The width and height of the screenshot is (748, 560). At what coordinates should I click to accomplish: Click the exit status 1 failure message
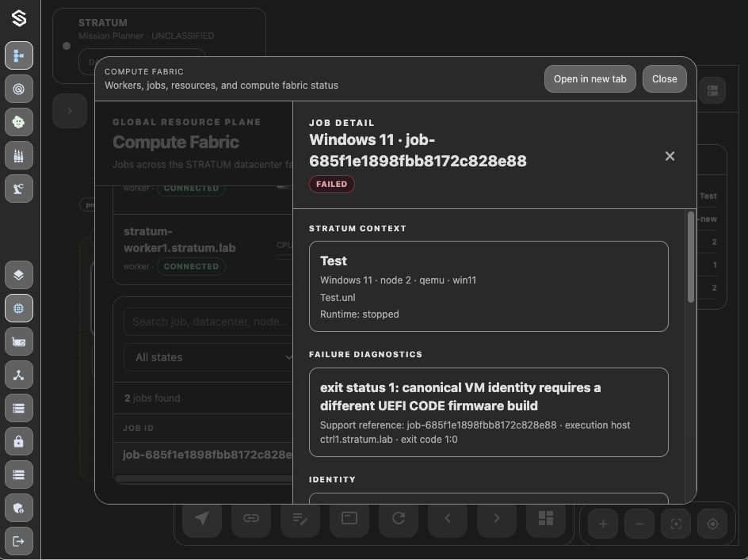click(x=460, y=396)
